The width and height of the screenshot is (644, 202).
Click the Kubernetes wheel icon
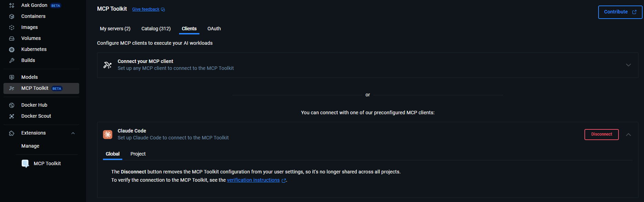pos(12,50)
